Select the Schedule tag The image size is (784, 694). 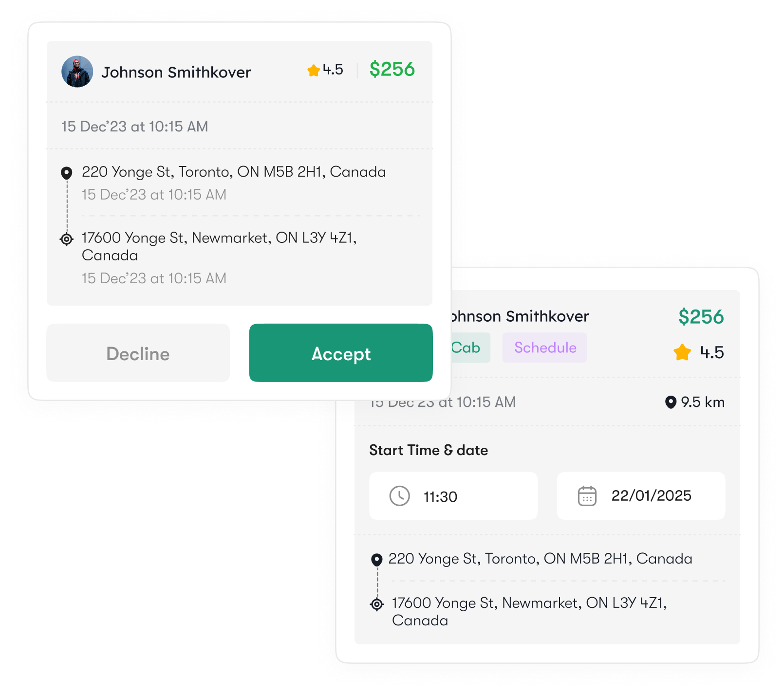[545, 347]
